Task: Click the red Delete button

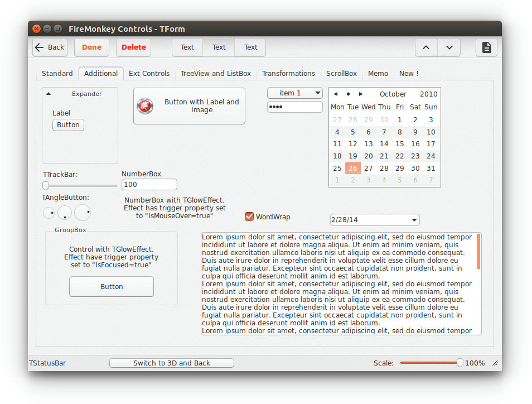Action: [134, 47]
